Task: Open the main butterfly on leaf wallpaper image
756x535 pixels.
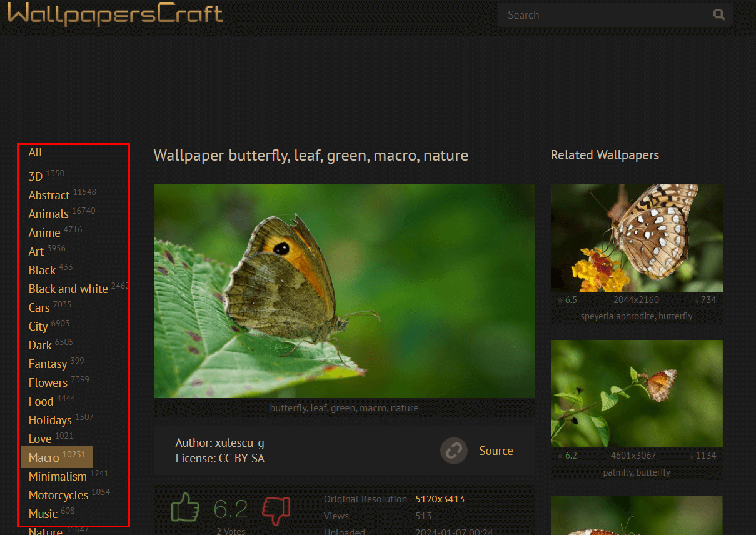Action: click(x=345, y=291)
